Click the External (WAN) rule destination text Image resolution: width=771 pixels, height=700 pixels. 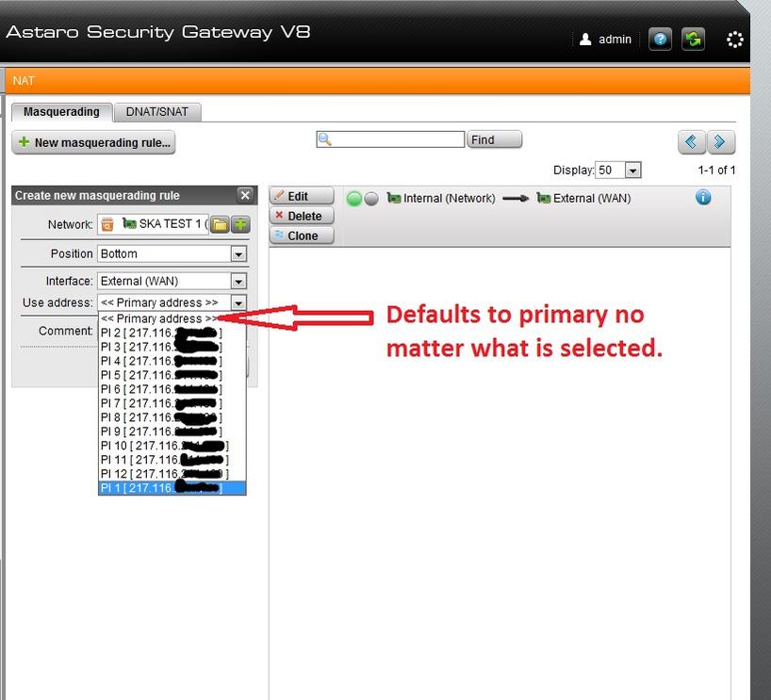(592, 198)
